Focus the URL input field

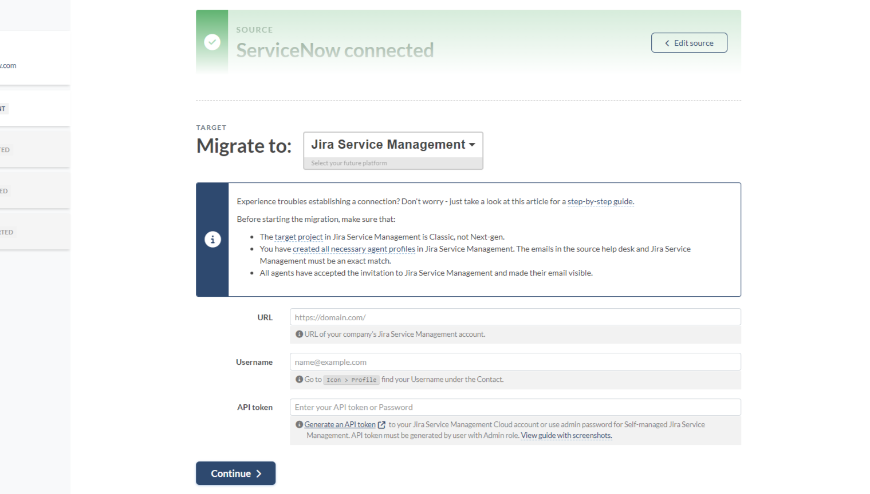(x=515, y=317)
